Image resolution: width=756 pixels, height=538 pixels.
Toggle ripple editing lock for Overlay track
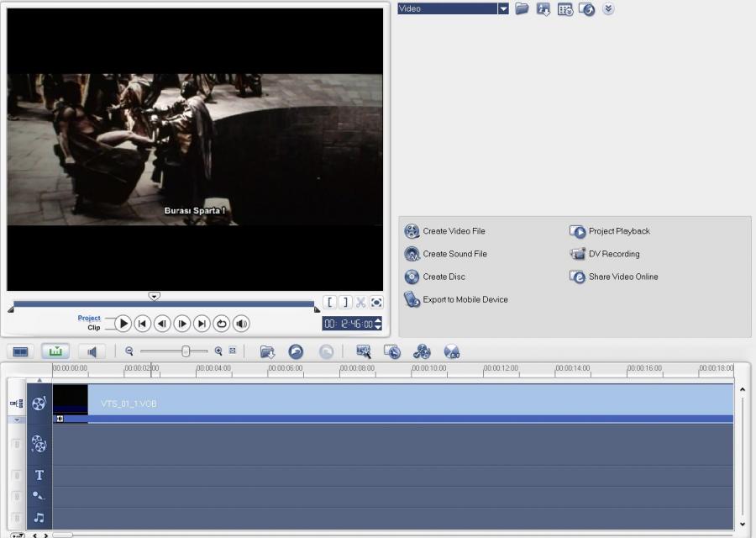coord(17,444)
